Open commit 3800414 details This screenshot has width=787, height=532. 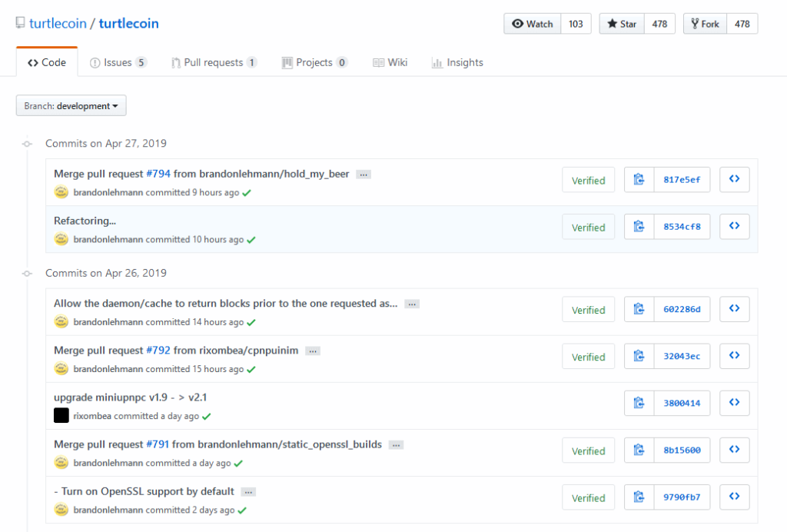682,402
